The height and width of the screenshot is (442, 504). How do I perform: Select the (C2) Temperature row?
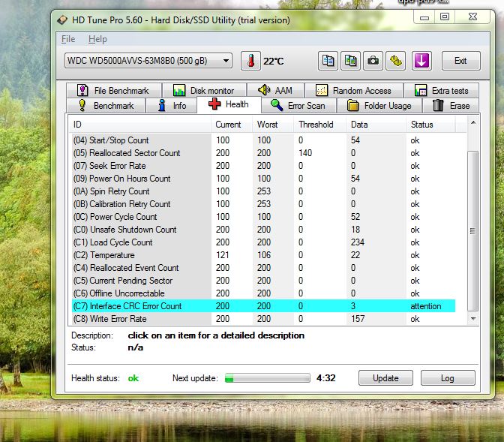pyautogui.click(x=263, y=255)
